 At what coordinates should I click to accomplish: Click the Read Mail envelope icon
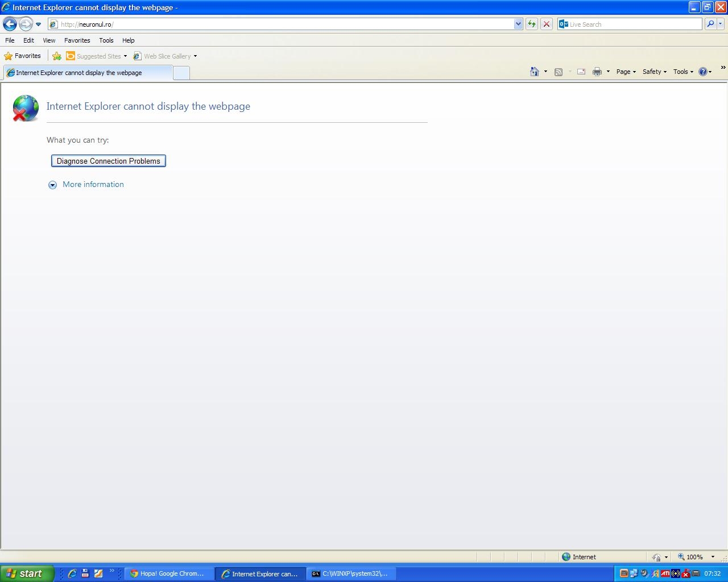click(x=581, y=72)
